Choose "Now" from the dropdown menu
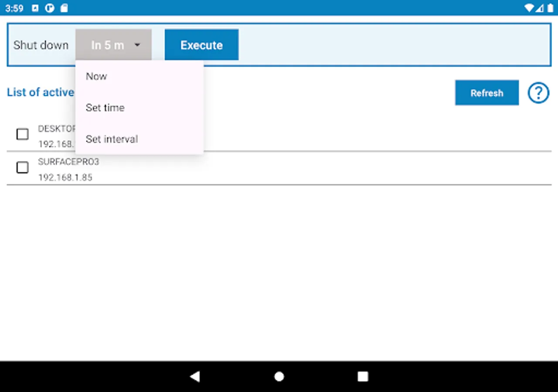The height and width of the screenshot is (392, 558). click(96, 76)
